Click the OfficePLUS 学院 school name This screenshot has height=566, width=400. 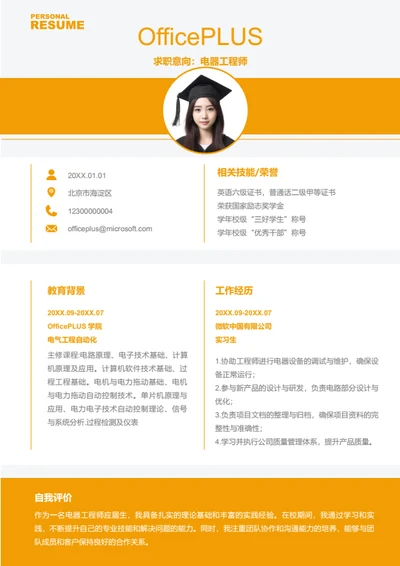(75, 326)
